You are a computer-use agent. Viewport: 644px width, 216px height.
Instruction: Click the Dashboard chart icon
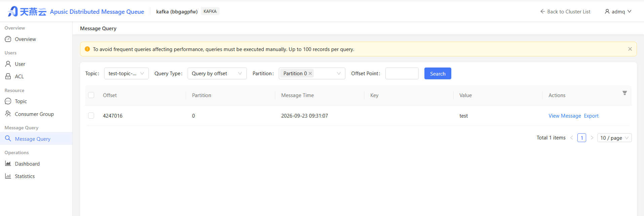pos(8,164)
